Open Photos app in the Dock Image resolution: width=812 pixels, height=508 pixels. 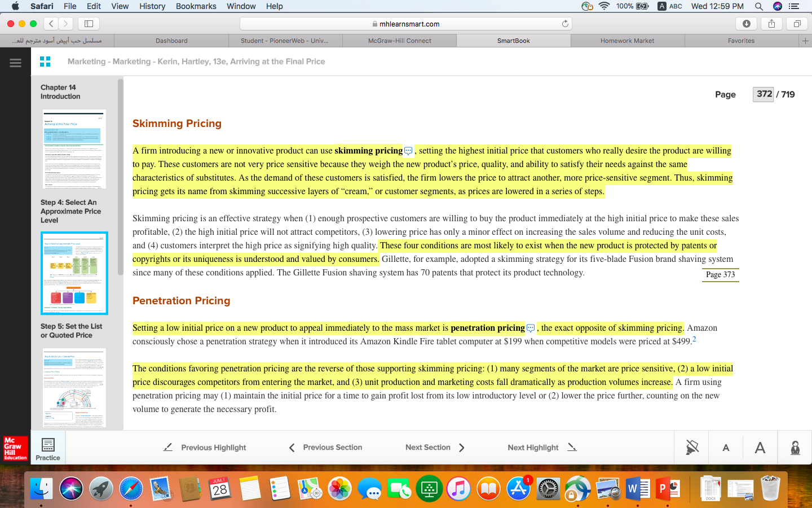(339, 489)
